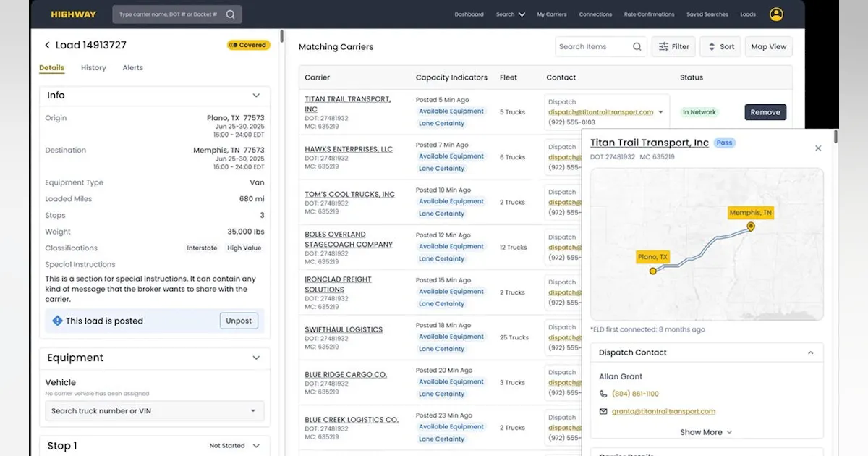The height and width of the screenshot is (456, 868).
Task: Open the Search menu dropdown in top navigation
Action: point(511,14)
